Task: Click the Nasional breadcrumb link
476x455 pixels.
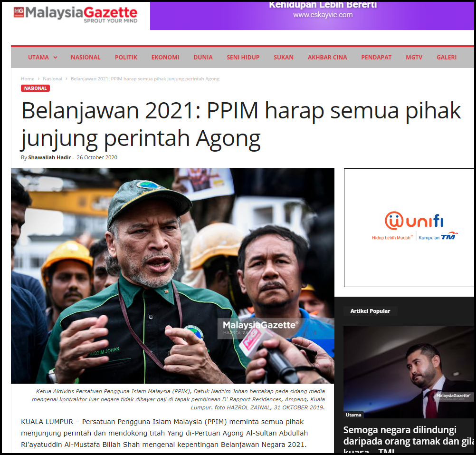Action: 53,78
